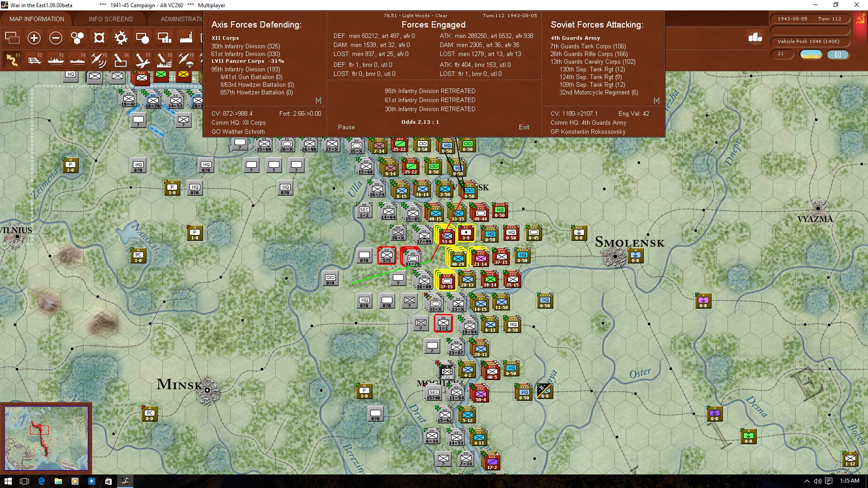
Task: Toggle the rectangle-with-circle overlay icon
Action: click(142, 38)
